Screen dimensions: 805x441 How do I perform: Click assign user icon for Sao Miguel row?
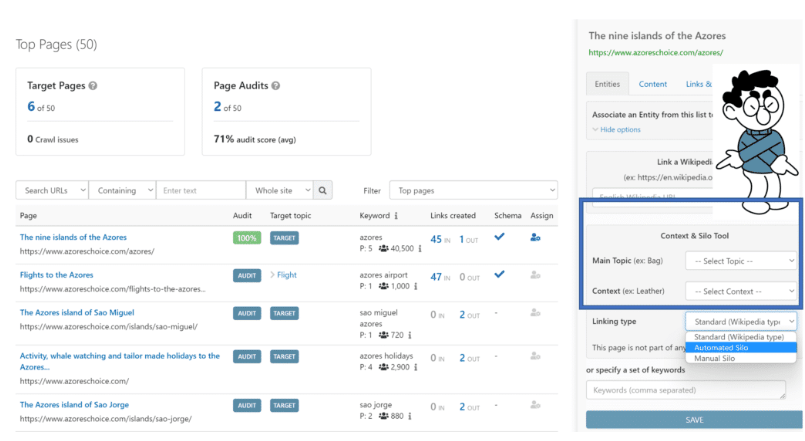coord(535,314)
